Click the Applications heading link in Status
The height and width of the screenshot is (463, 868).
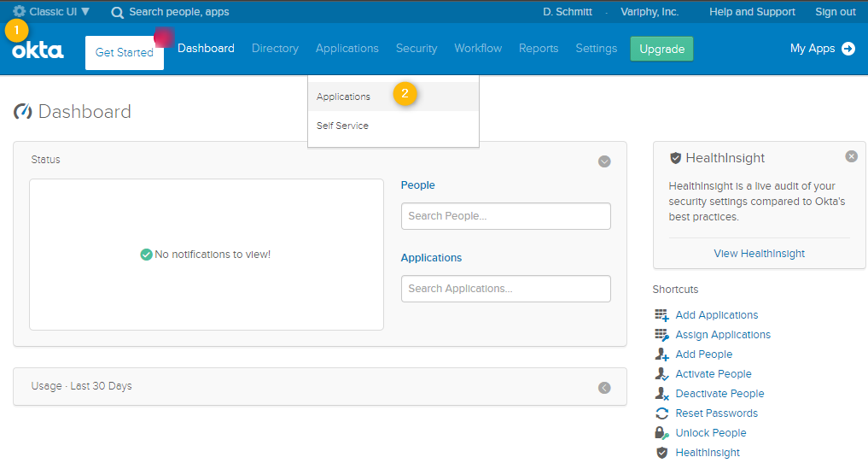pyautogui.click(x=431, y=257)
